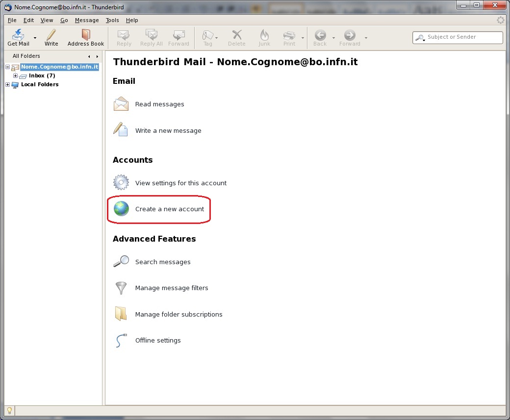Open the Tools menu
The image size is (510, 420).
tap(112, 20)
